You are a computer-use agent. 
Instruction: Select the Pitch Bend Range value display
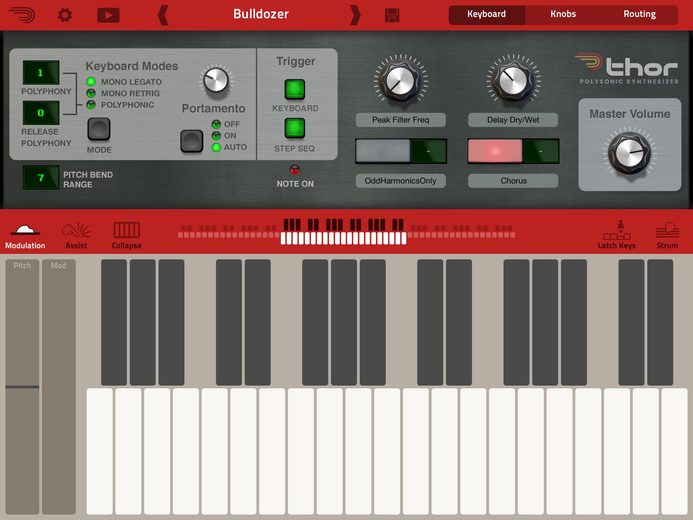click(x=41, y=178)
